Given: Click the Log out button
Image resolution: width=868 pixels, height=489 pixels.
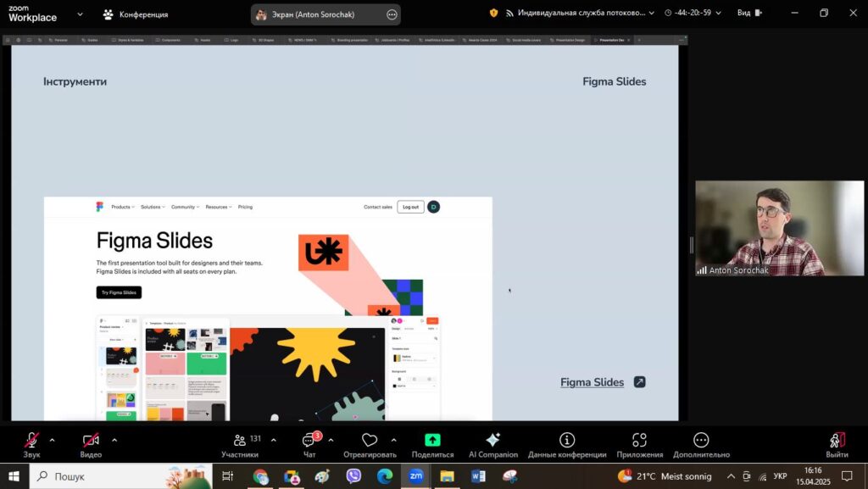Looking at the screenshot, I should pos(411,207).
